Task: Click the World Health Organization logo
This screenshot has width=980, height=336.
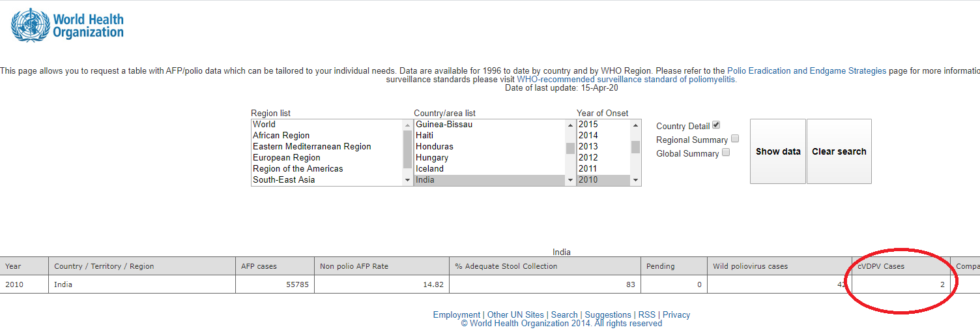Action: tap(68, 25)
